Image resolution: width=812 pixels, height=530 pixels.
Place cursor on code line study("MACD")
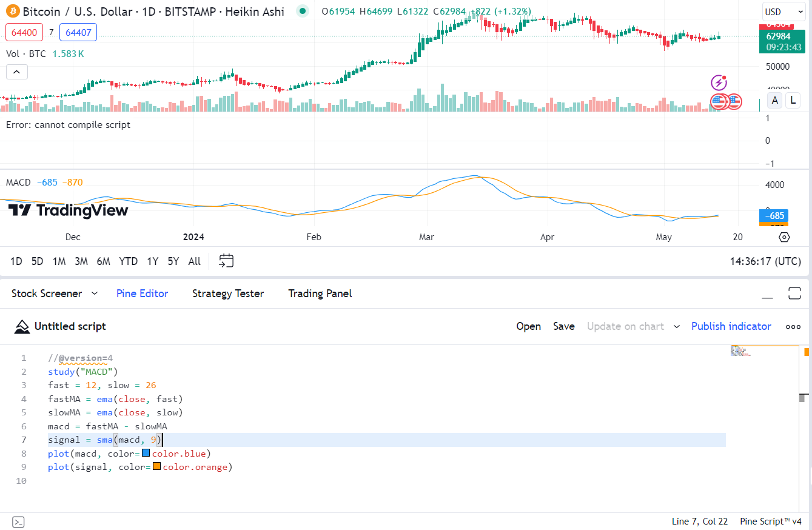pyautogui.click(x=83, y=372)
